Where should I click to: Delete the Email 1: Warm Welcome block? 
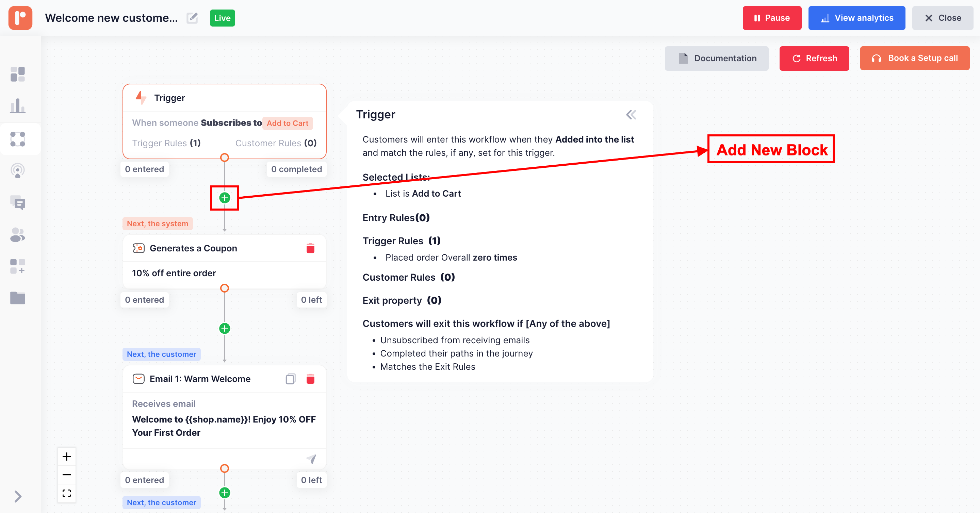(x=310, y=379)
